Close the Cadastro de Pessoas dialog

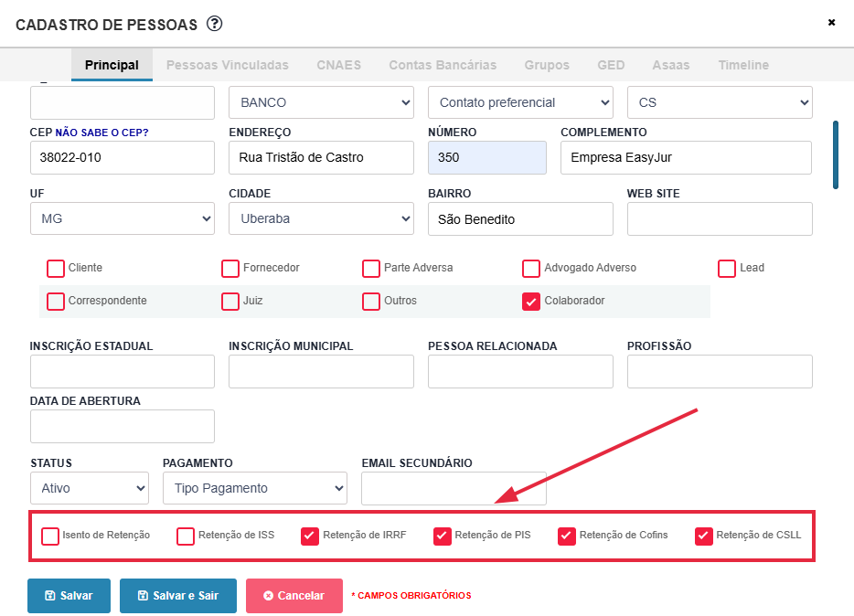(x=831, y=23)
